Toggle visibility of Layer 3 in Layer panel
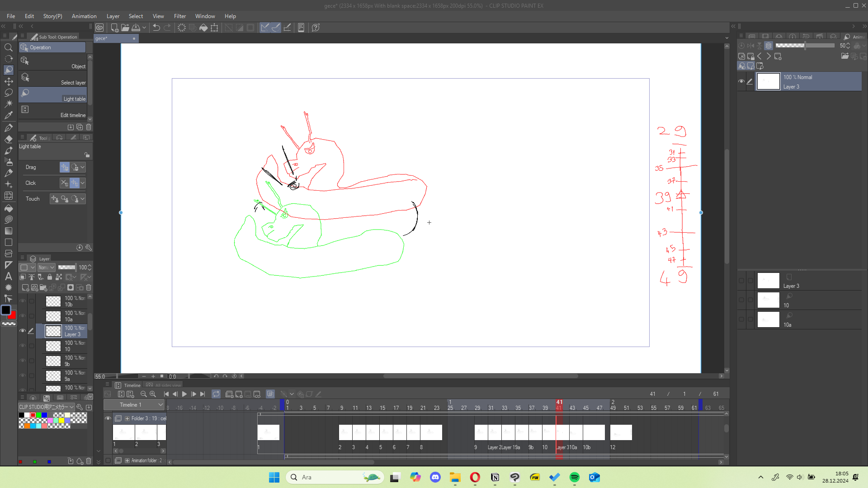 coord(23,331)
